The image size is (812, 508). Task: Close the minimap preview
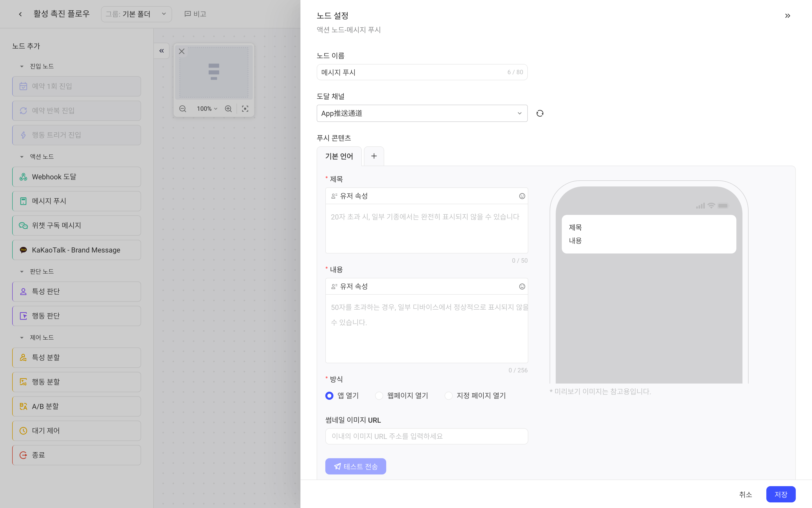[181, 51]
